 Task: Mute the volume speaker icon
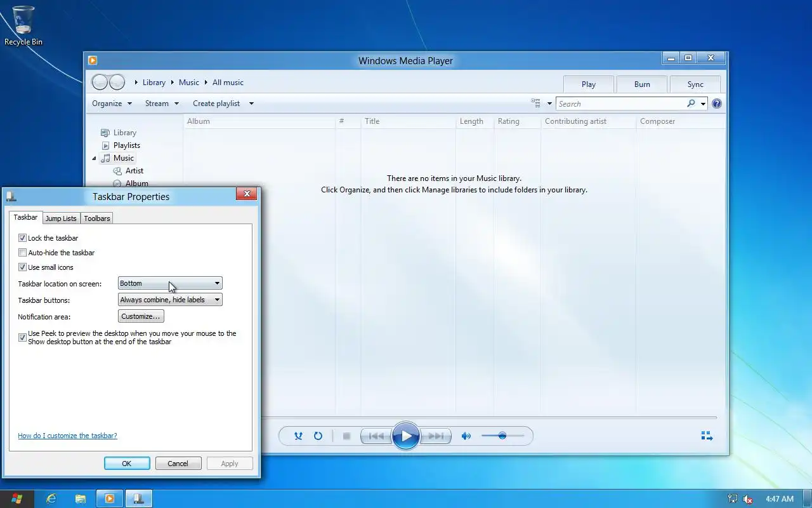(x=466, y=436)
